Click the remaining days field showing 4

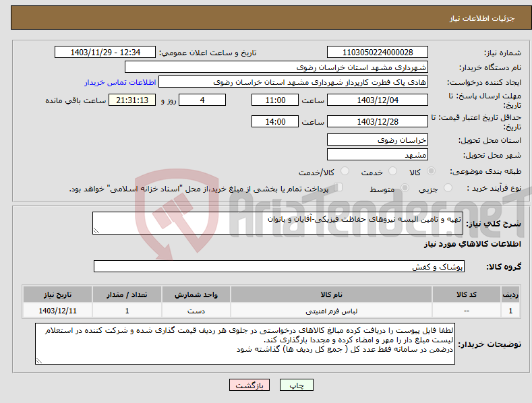click(202, 100)
